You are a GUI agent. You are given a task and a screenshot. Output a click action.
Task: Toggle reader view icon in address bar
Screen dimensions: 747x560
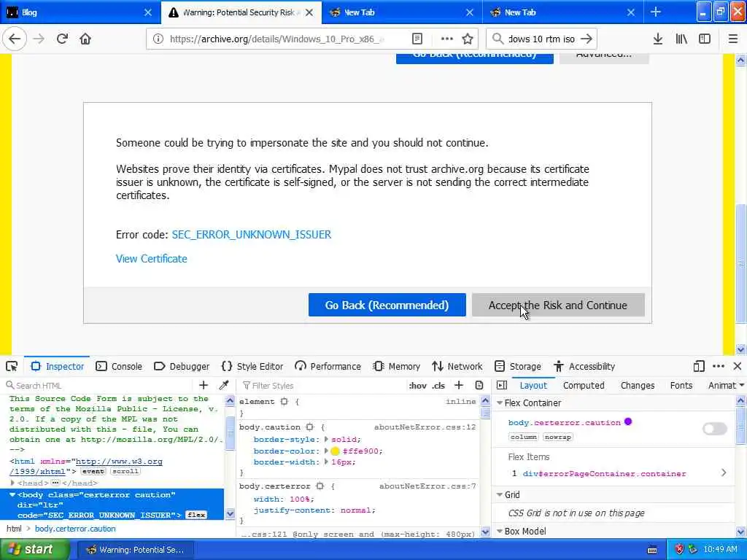coord(417,39)
